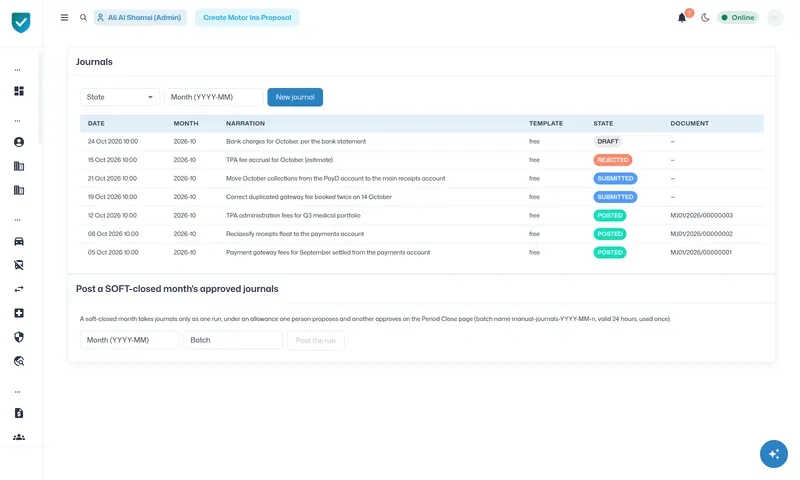The width and height of the screenshot is (800, 480).
Task: Open the crossed-out bus sidebar icon
Action: pyautogui.click(x=19, y=265)
